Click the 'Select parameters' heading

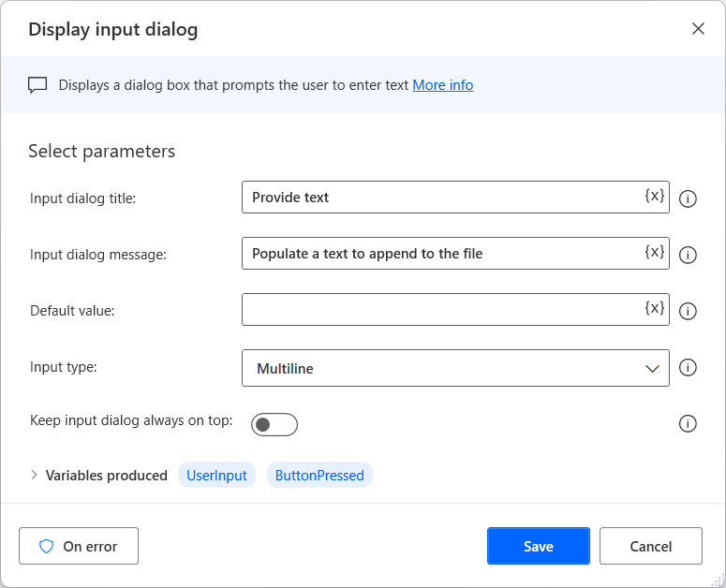[x=102, y=152]
